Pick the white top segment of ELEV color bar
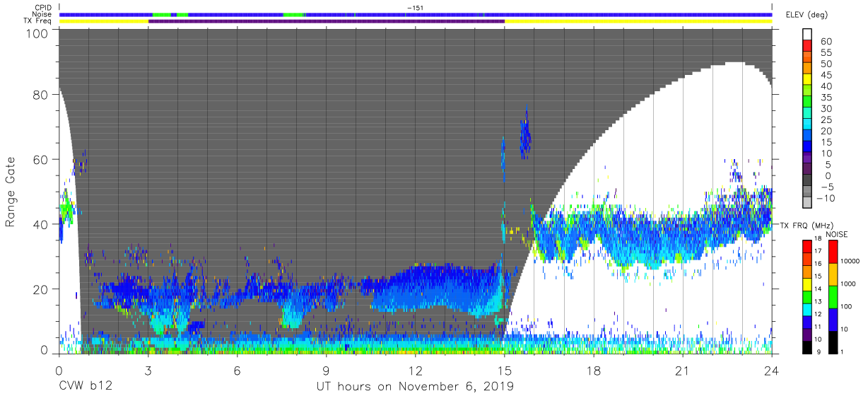The image size is (868, 401). [x=807, y=35]
